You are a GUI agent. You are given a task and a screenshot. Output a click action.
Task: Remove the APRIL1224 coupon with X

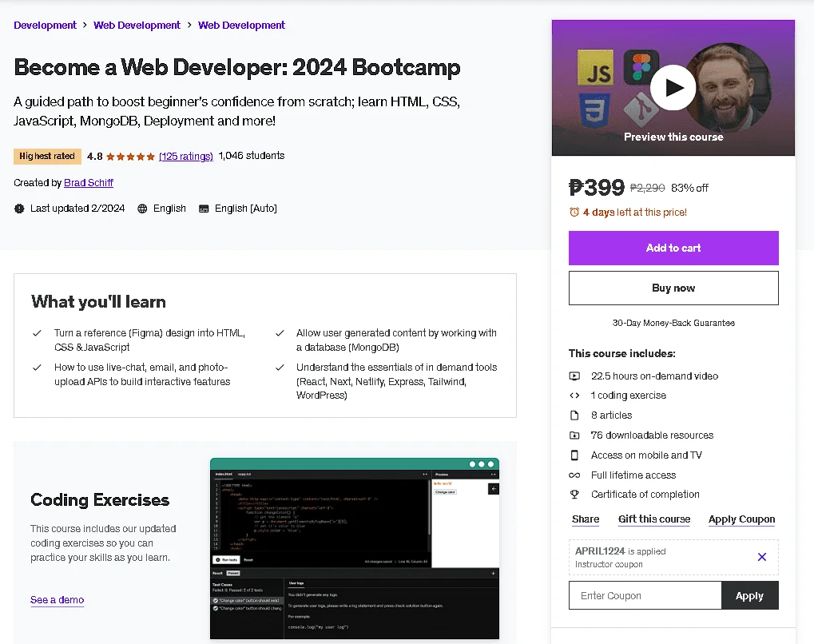(x=761, y=557)
